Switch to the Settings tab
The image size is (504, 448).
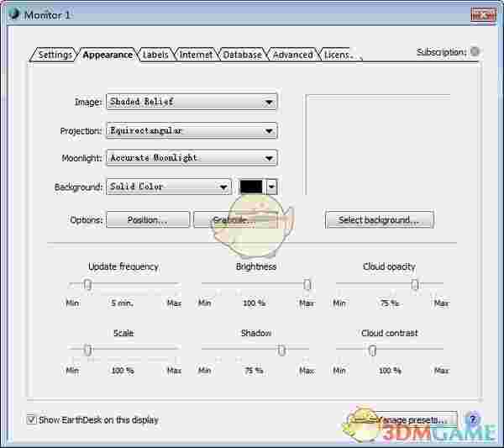coord(55,55)
